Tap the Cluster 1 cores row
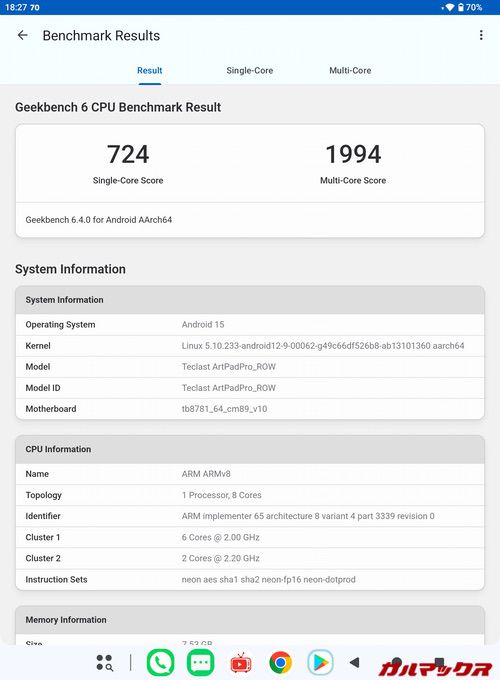The width and height of the screenshot is (500, 680). click(250, 537)
